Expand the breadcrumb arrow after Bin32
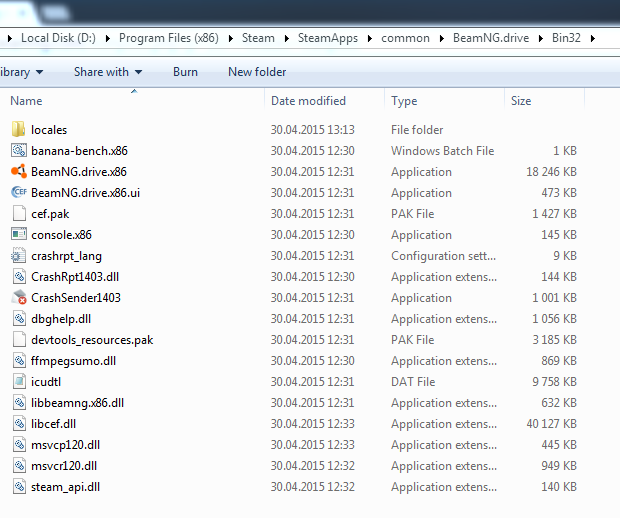The height and width of the screenshot is (518, 620). click(593, 38)
